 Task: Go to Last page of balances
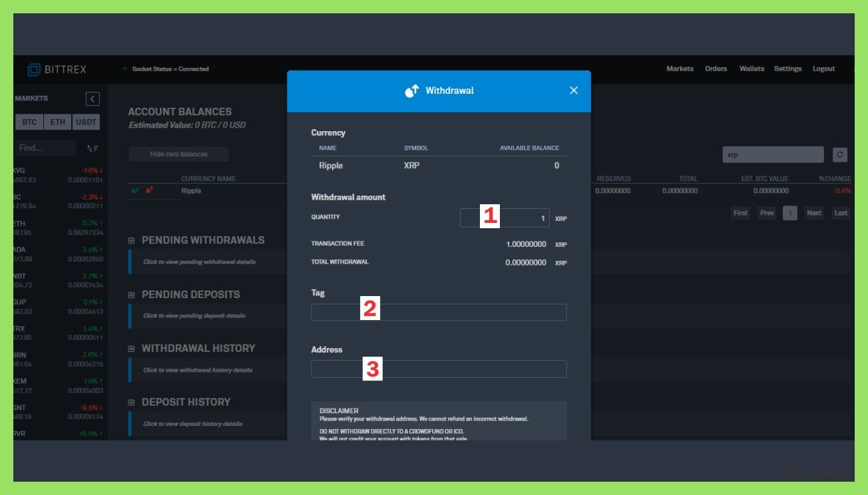click(x=841, y=213)
